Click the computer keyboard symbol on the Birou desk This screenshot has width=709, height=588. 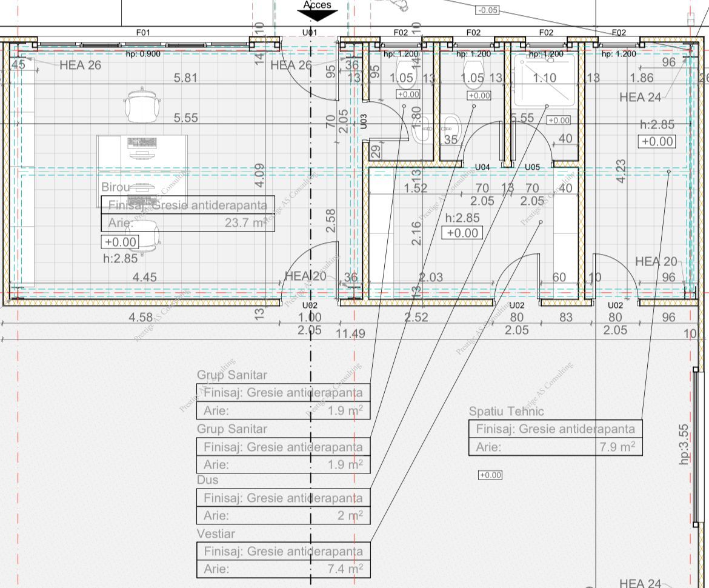point(142,143)
